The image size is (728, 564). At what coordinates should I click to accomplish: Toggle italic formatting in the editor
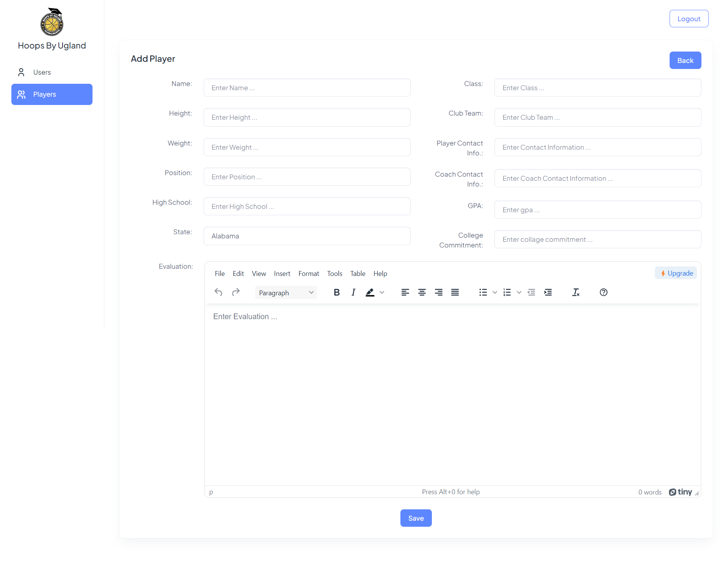coord(353,292)
